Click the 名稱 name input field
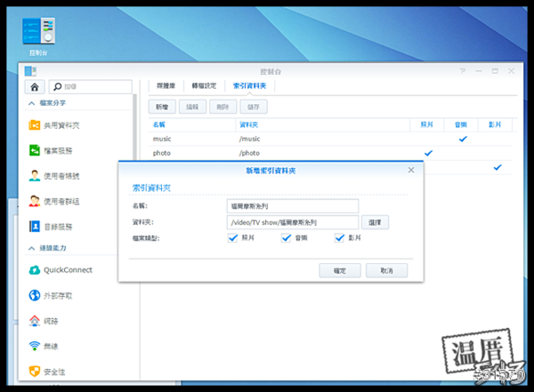 (x=292, y=205)
